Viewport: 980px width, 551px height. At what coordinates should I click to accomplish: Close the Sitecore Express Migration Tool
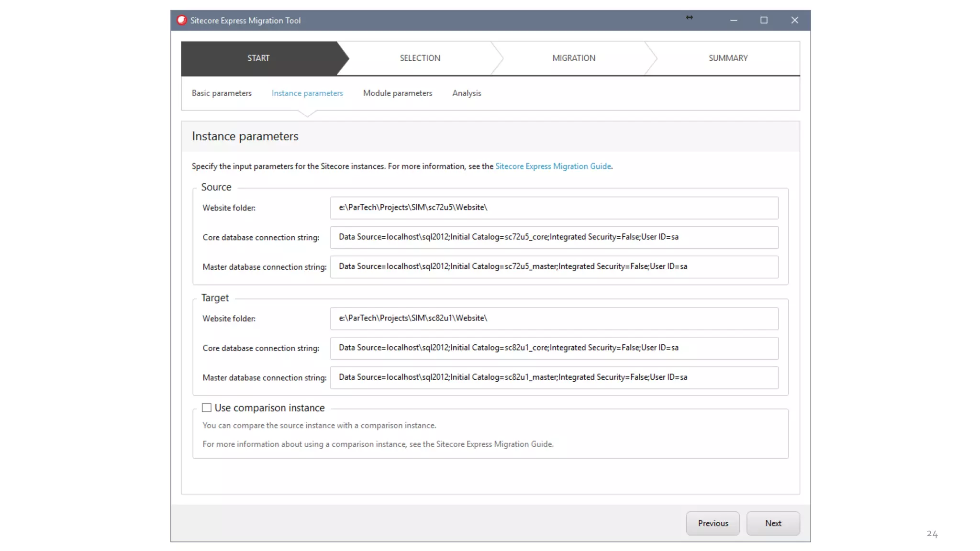(x=794, y=20)
